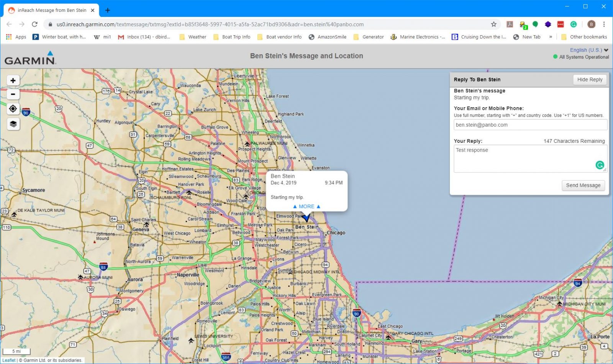
Task: Click the Evanston map label
Action: coord(320,168)
